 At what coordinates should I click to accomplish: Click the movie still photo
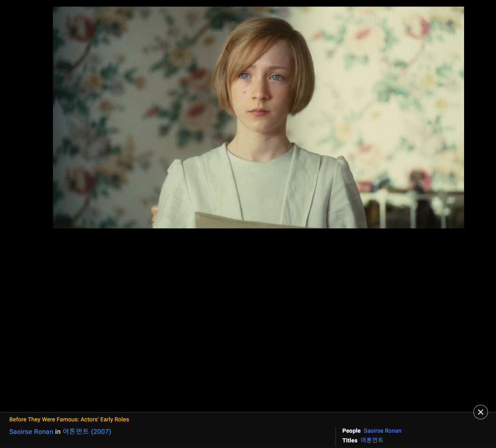click(x=258, y=118)
